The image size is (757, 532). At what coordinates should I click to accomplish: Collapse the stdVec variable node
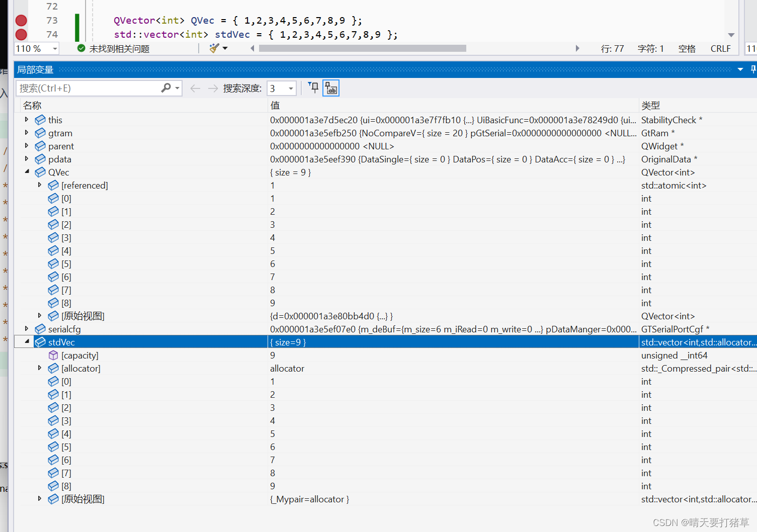click(x=27, y=341)
